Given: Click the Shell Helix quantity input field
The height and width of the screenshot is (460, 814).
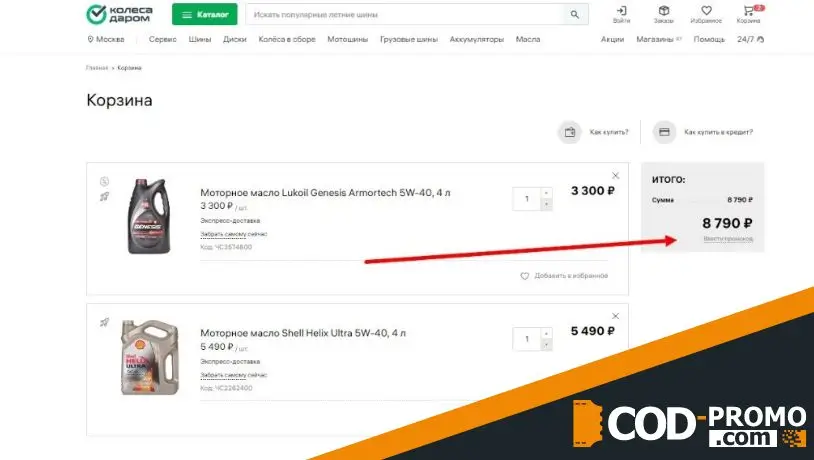Looking at the screenshot, I should click(527, 339).
